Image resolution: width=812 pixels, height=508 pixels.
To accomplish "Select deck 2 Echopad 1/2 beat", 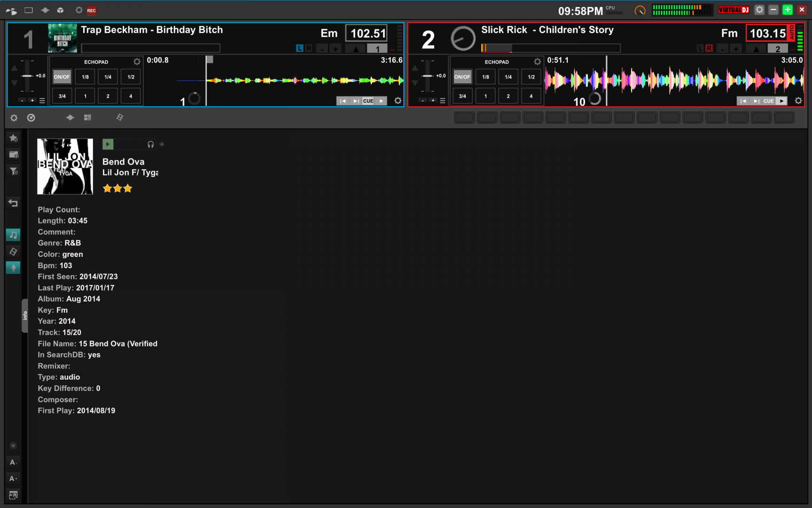I will pyautogui.click(x=531, y=77).
